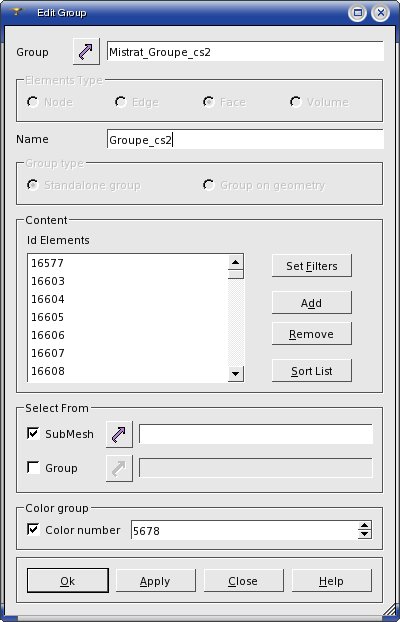Increase the Color number with the up spinner

point(364,526)
